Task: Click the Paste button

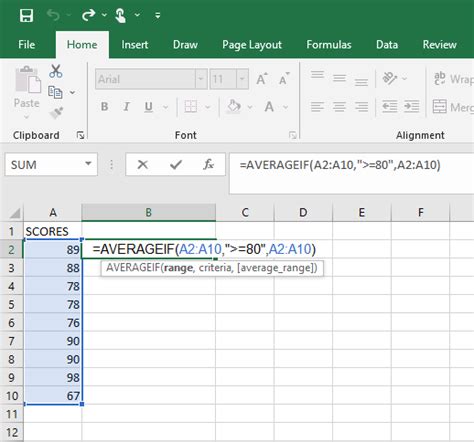Action: tap(27, 87)
